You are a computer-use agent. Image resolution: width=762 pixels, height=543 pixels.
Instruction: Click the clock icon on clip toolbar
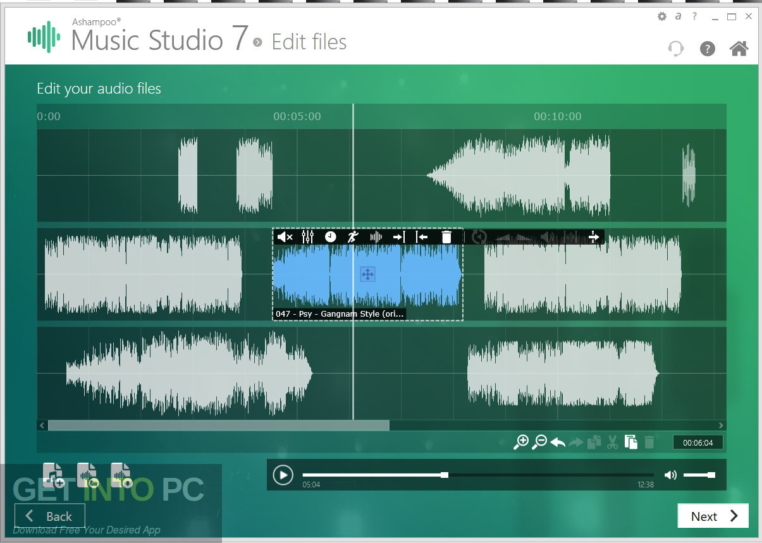pos(330,237)
